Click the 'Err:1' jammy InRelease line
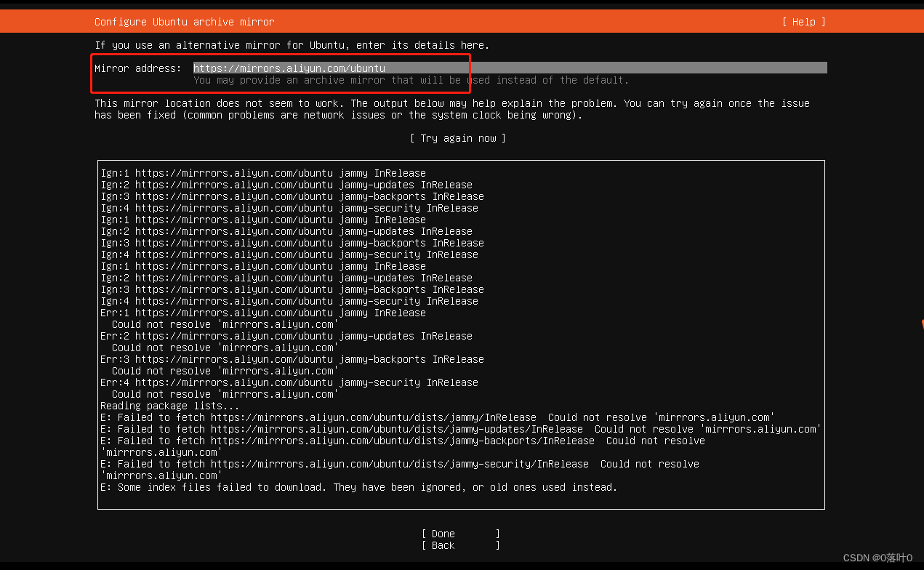This screenshot has width=924, height=570. pos(263,313)
